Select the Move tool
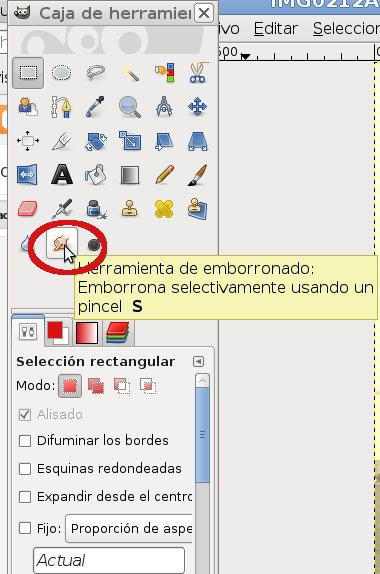 (198, 107)
